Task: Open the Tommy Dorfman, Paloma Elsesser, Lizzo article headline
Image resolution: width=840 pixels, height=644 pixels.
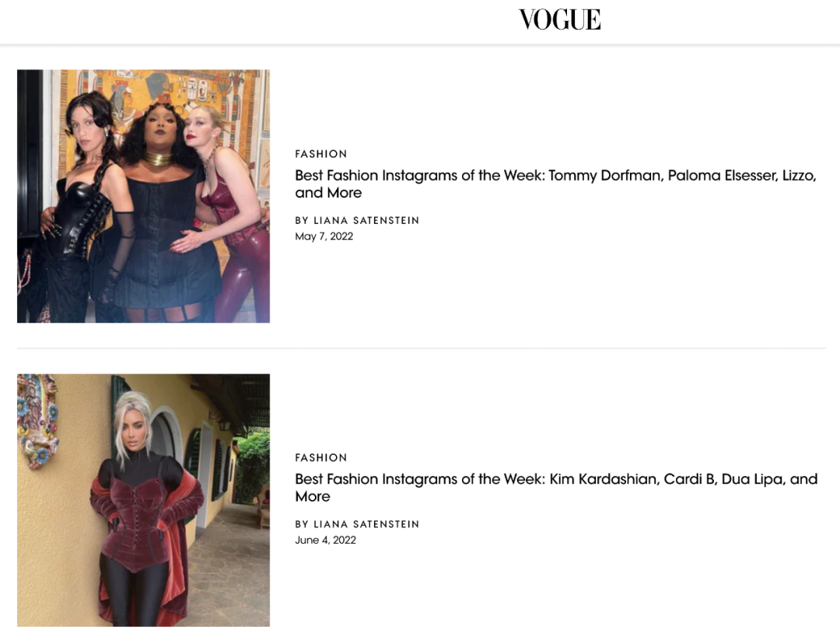Action: point(555,184)
